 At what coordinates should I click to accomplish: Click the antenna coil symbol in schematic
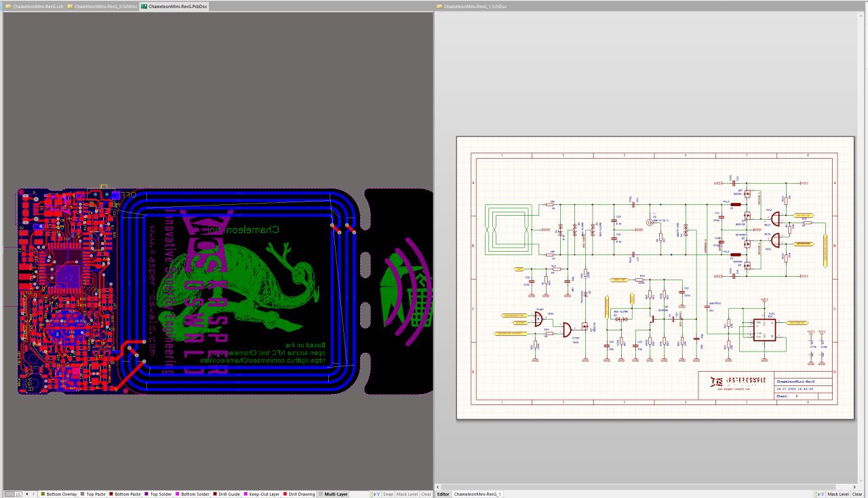point(508,229)
